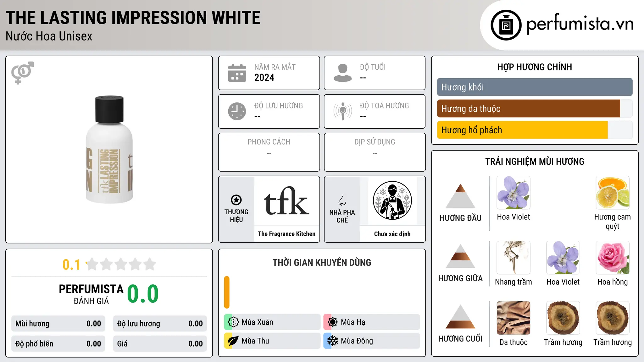Click the tfk brand logo
Image resolution: width=644 pixels, height=362 pixels.
click(286, 201)
